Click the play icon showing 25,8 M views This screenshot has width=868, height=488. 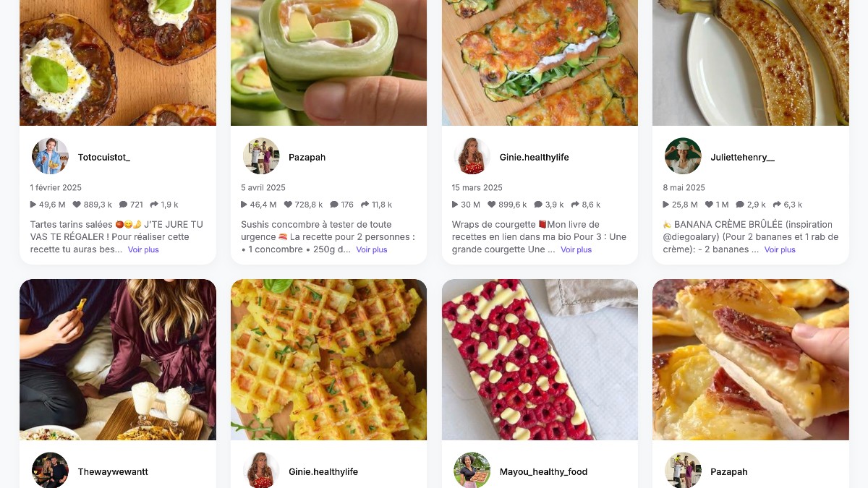(667, 204)
